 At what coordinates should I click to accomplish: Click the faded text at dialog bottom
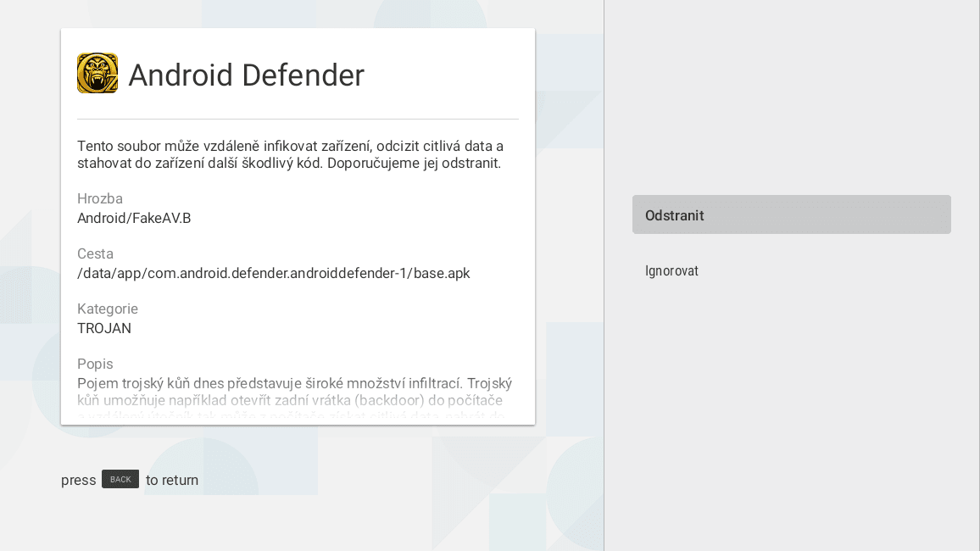tap(294, 416)
